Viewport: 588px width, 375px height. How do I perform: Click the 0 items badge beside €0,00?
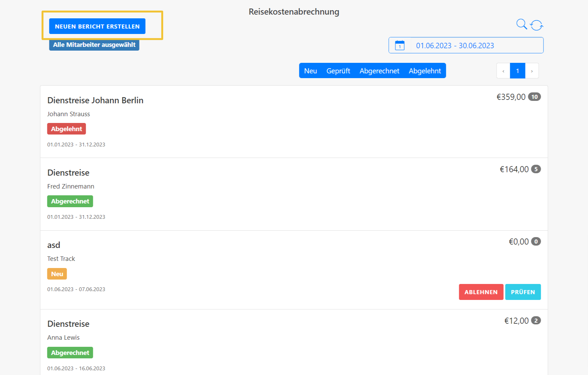[x=536, y=242]
